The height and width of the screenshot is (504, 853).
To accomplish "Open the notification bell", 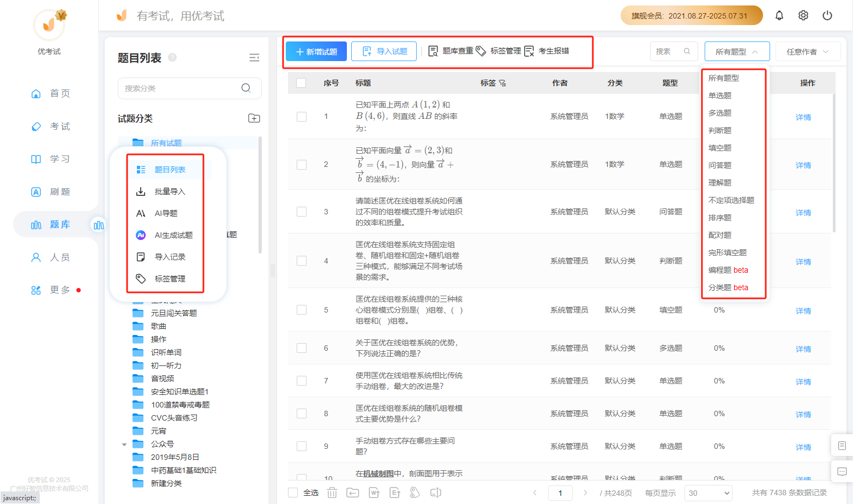I will coord(779,16).
